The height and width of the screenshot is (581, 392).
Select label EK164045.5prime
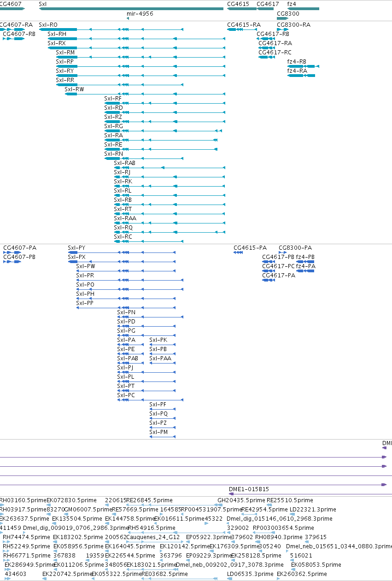[x=130, y=546]
